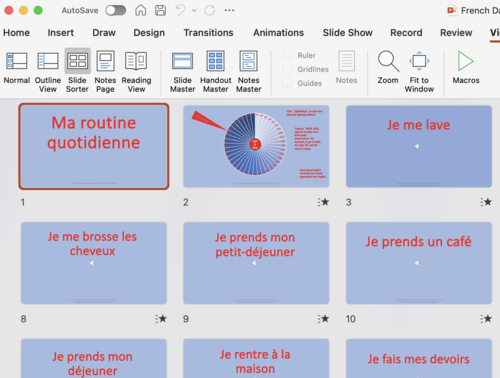This screenshot has height=378, width=500.
Task: Expand the Undo history dropdown arrow
Action: click(x=194, y=10)
